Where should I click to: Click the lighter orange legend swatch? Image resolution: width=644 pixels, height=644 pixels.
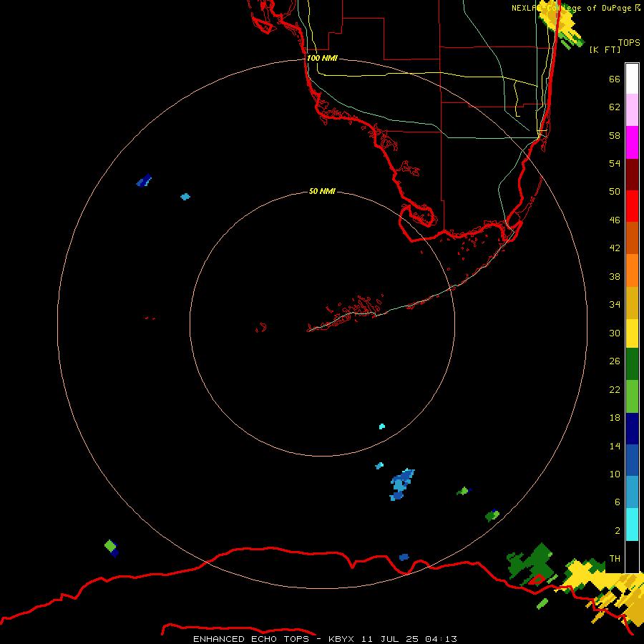tap(632, 270)
